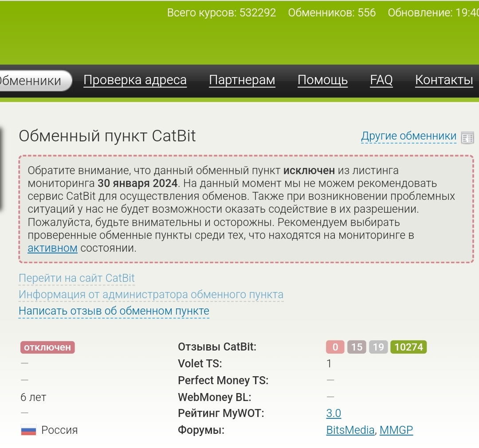Follow the активном link in warning box

52,248
